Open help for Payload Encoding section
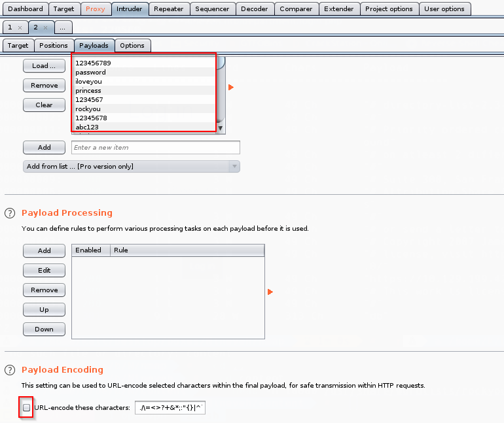The image size is (504, 423). pyautogui.click(x=10, y=370)
